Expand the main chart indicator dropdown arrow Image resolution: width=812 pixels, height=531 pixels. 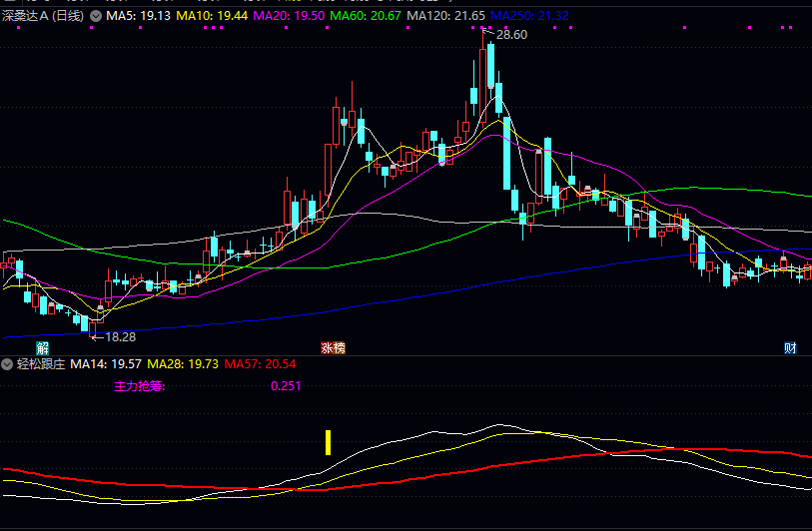pyautogui.click(x=95, y=17)
